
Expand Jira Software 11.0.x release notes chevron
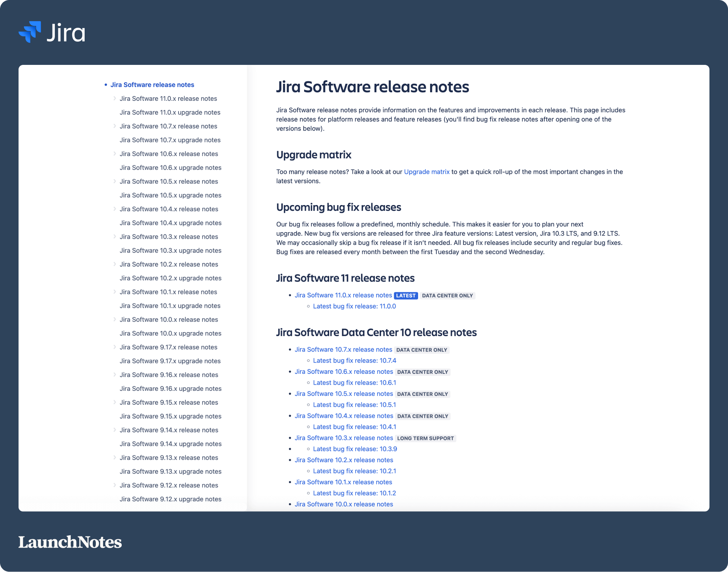coord(115,98)
